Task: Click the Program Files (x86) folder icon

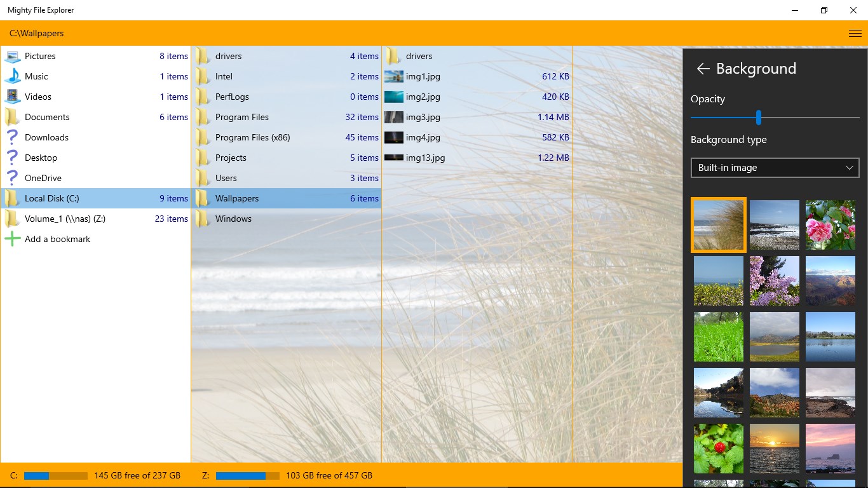Action: point(203,137)
